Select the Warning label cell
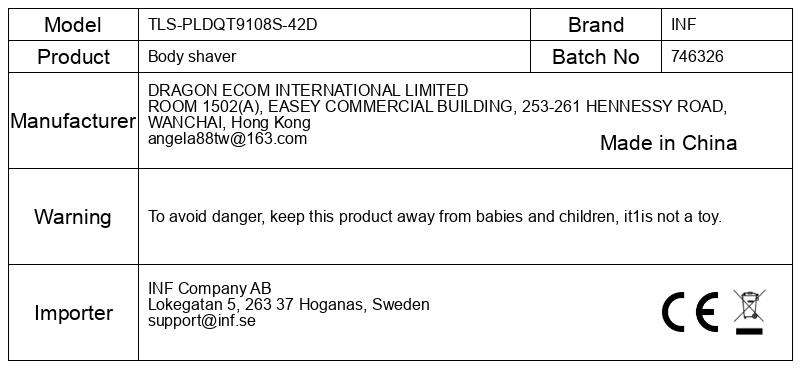The height and width of the screenshot is (380, 800). [73, 216]
